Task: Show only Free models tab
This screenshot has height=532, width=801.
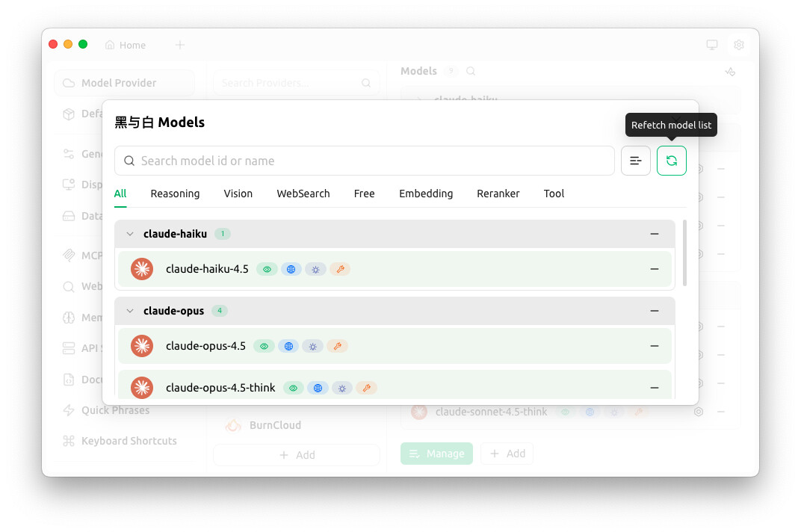Action: [364, 194]
